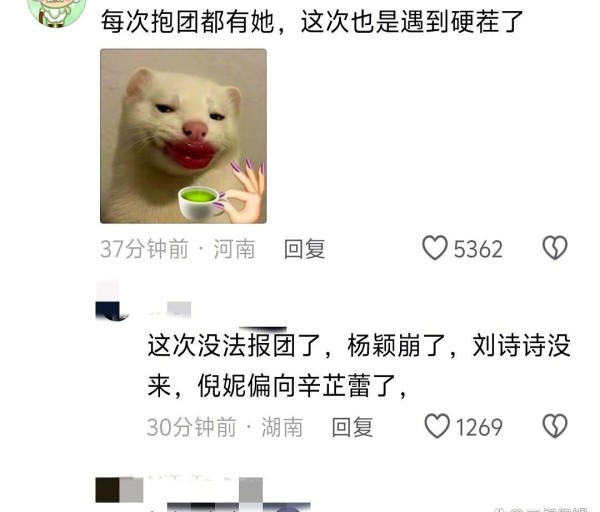Tap the 37分钟前 timestamp
Screen dimensions: 600x512
click(145, 249)
